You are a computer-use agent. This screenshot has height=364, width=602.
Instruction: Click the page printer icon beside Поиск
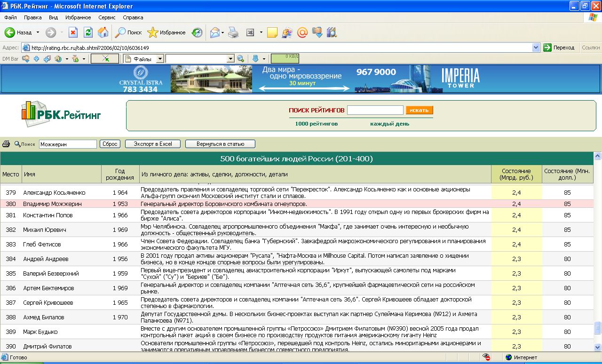pyautogui.click(x=6, y=144)
